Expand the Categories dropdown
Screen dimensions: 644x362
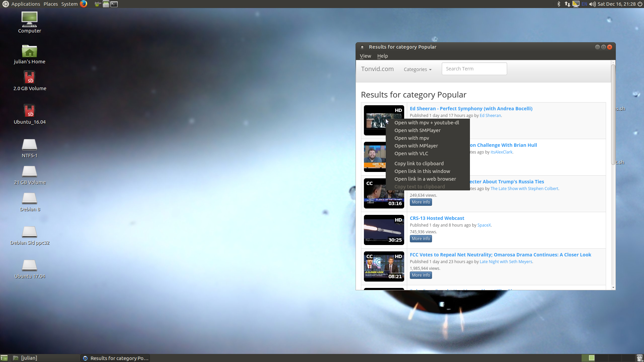417,69
